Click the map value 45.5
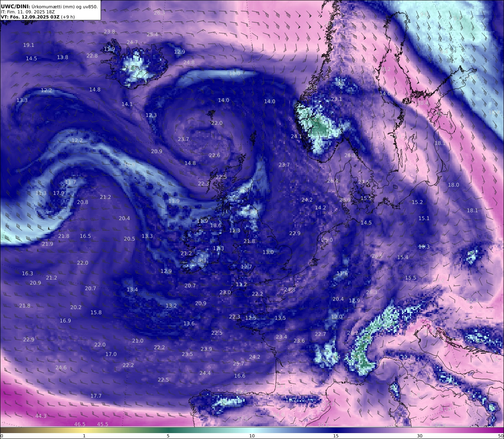504x439 pixels. 102,424
